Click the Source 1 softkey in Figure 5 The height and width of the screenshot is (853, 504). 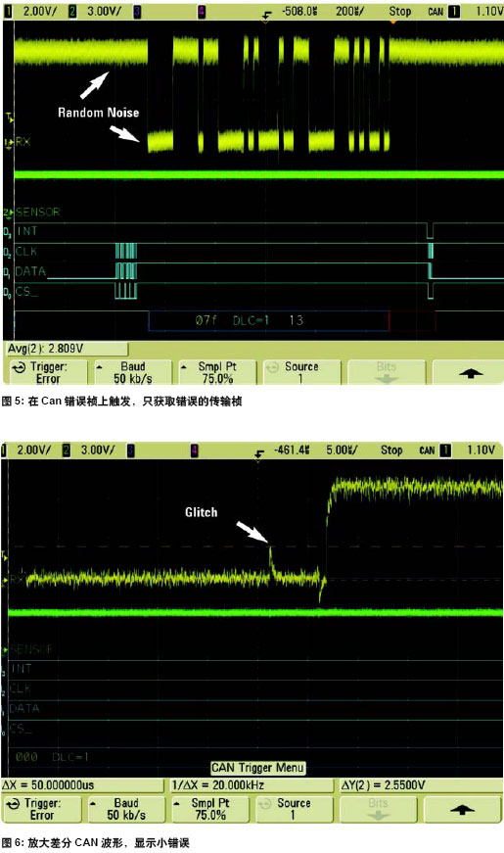point(301,373)
